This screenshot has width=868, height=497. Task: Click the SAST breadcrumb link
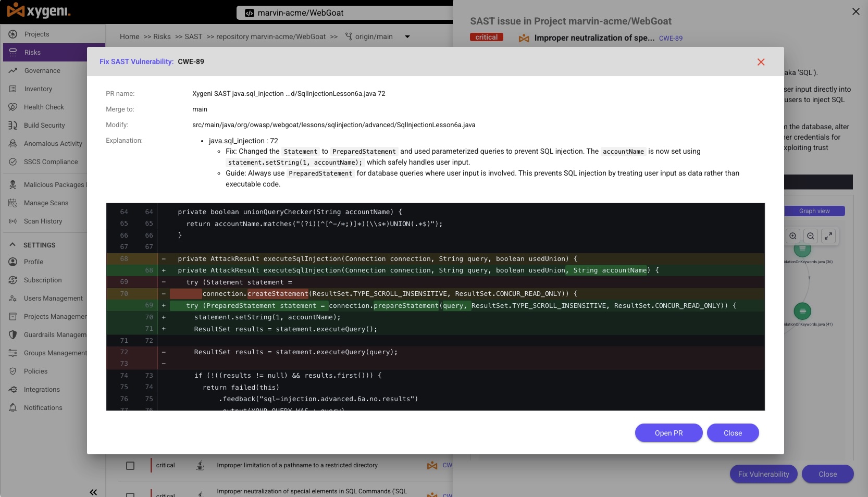[x=193, y=37]
